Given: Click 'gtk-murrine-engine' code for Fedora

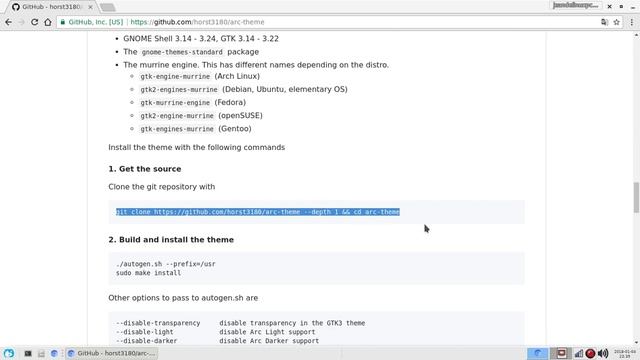Looking at the screenshot, I should tap(175, 102).
